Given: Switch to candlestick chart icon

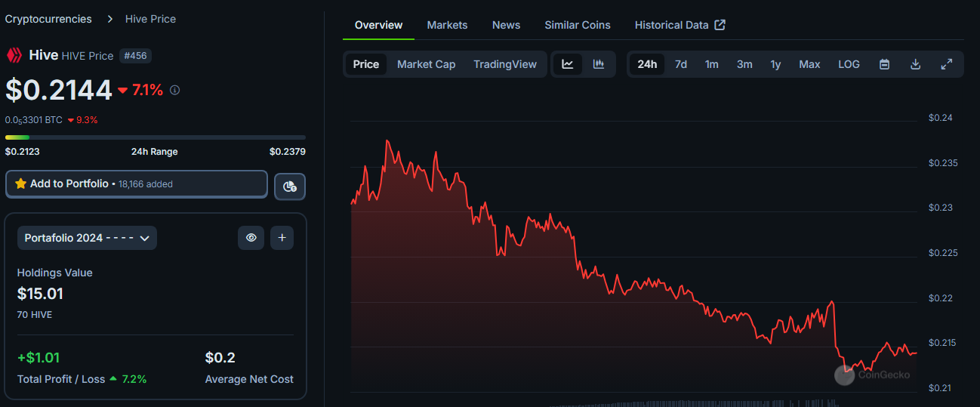Looking at the screenshot, I should (599, 64).
